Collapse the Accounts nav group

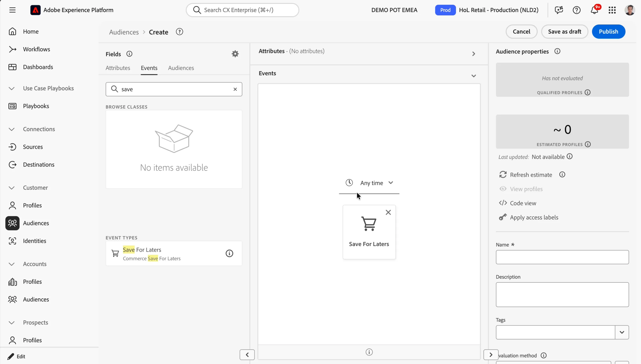tap(11, 264)
